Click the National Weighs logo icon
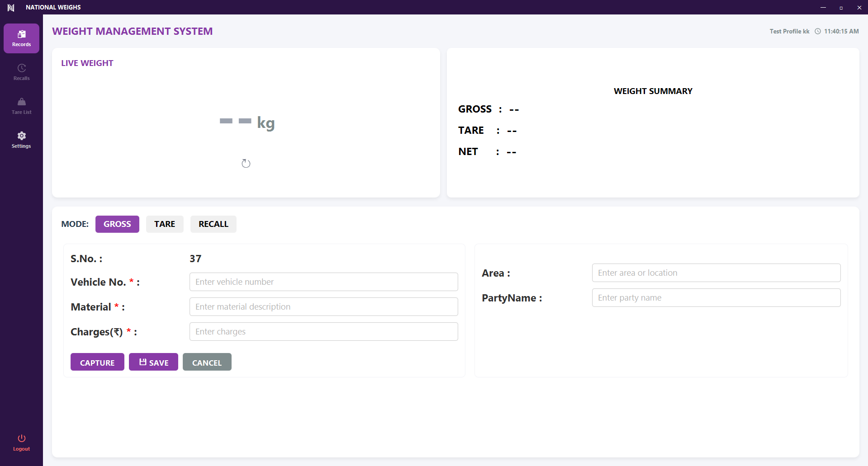Viewport: 868px width, 466px height. tap(11, 7)
